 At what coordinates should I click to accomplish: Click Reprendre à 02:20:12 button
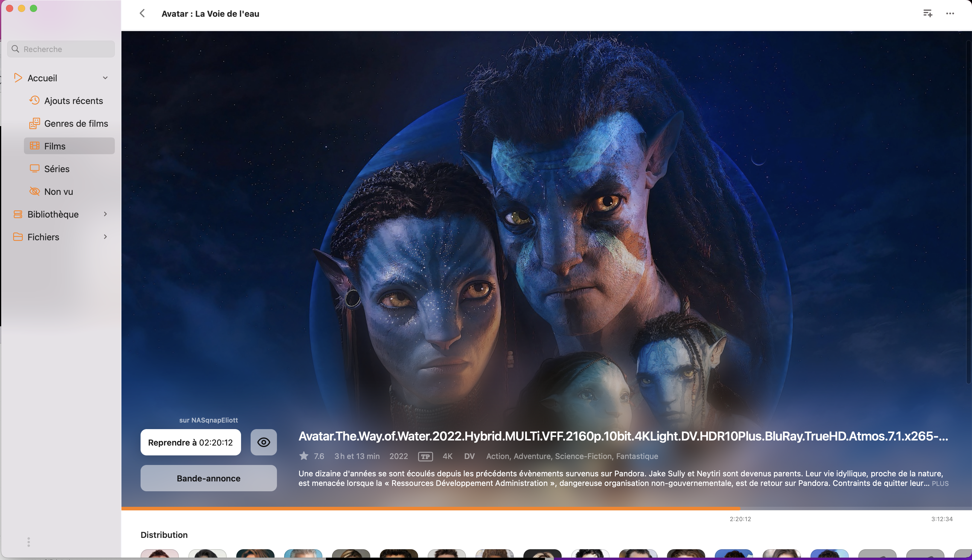coord(191,442)
